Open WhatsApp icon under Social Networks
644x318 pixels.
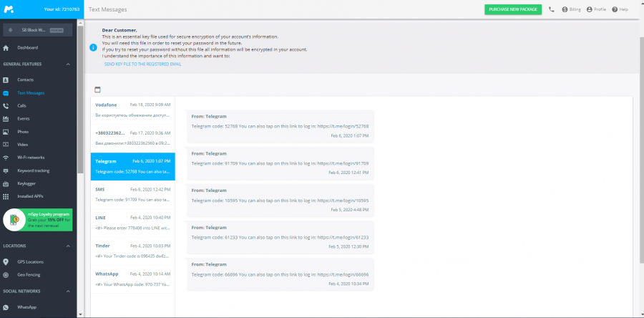point(6,307)
